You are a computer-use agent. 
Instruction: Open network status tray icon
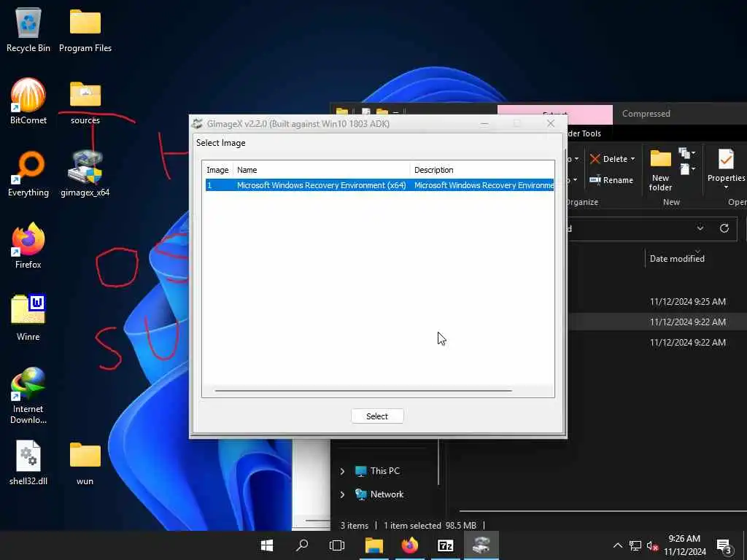tap(635, 545)
